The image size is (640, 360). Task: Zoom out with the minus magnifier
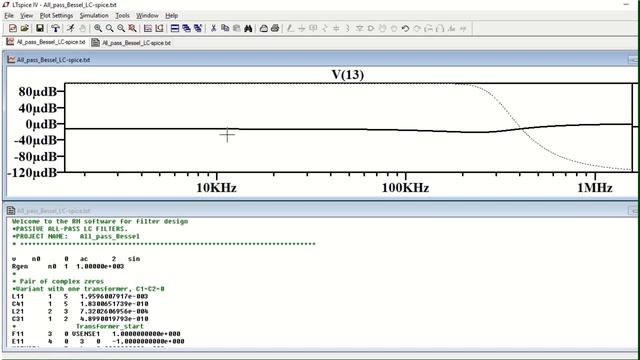coord(121,28)
